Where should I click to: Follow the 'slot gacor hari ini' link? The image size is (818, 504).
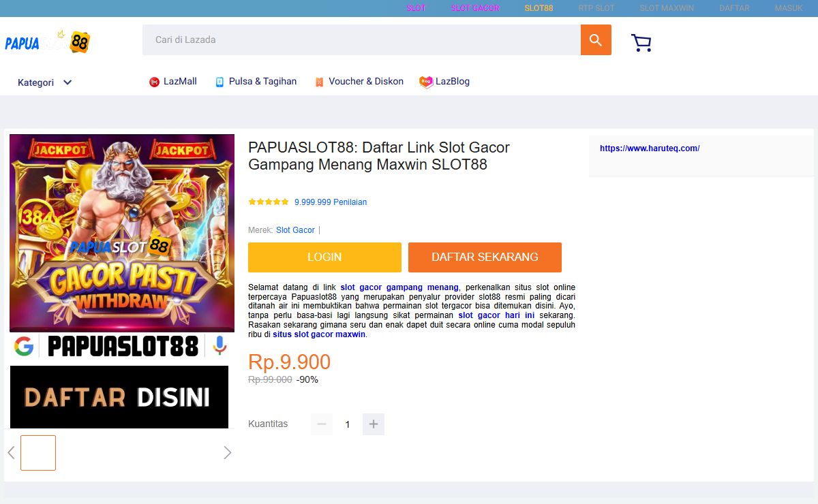tap(496, 315)
